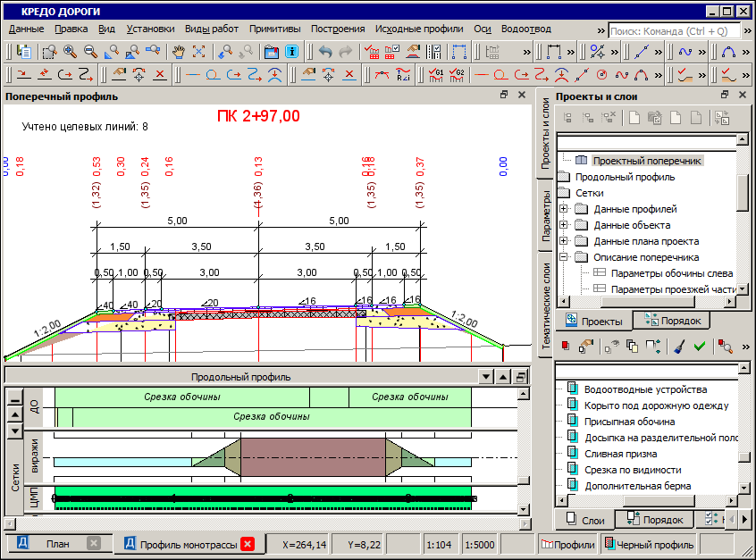Open the Тематические слои vertical tab
The width and height of the screenshot is (756, 560).
click(x=546, y=305)
